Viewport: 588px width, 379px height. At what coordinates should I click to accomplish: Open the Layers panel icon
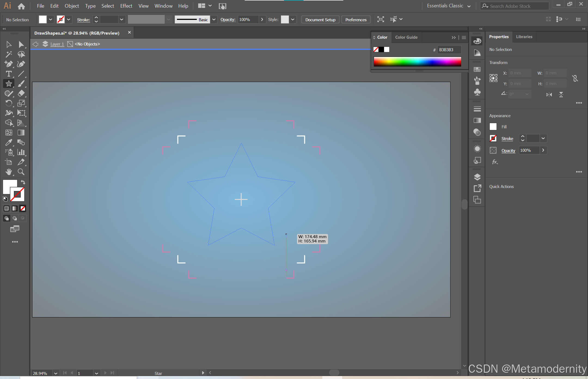[x=477, y=177]
